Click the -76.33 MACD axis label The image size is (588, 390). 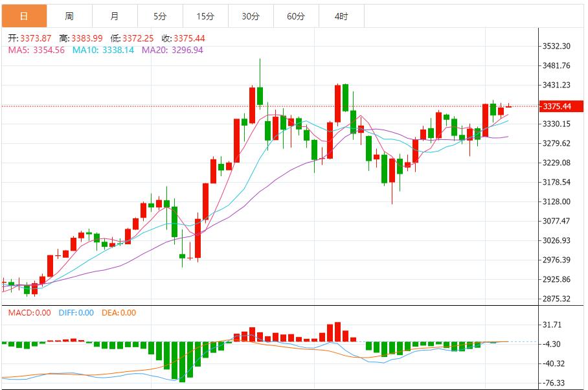coord(556,383)
